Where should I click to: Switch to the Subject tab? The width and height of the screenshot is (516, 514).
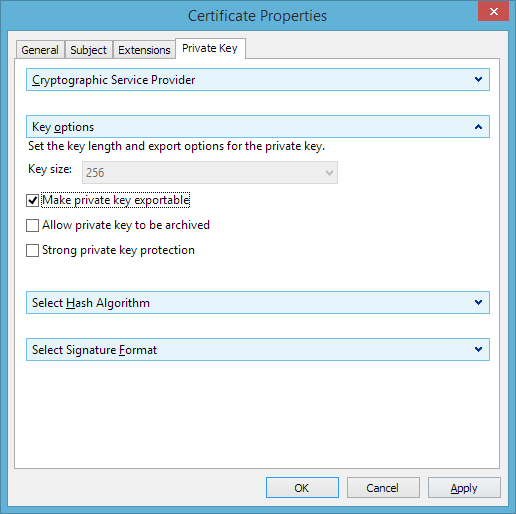click(x=89, y=50)
